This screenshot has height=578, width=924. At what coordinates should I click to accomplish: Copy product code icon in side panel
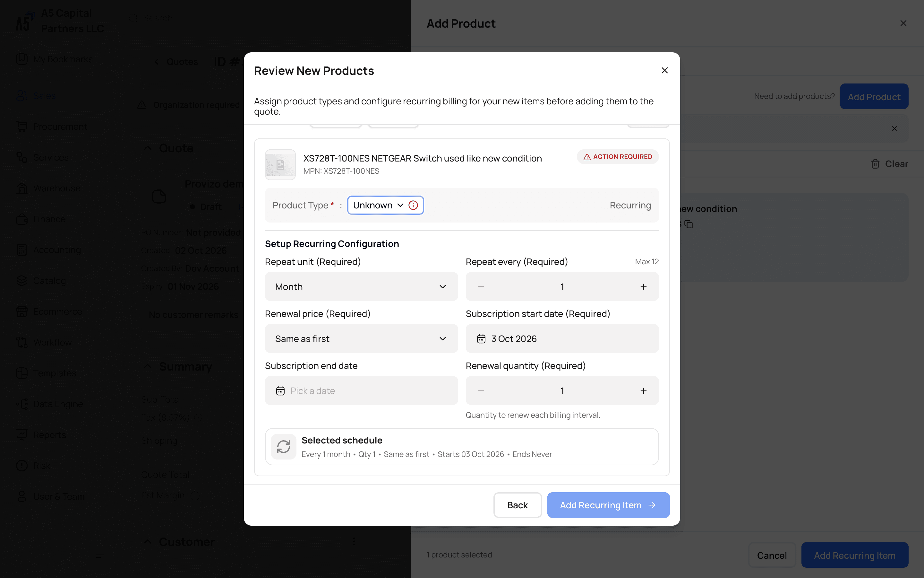(x=689, y=224)
